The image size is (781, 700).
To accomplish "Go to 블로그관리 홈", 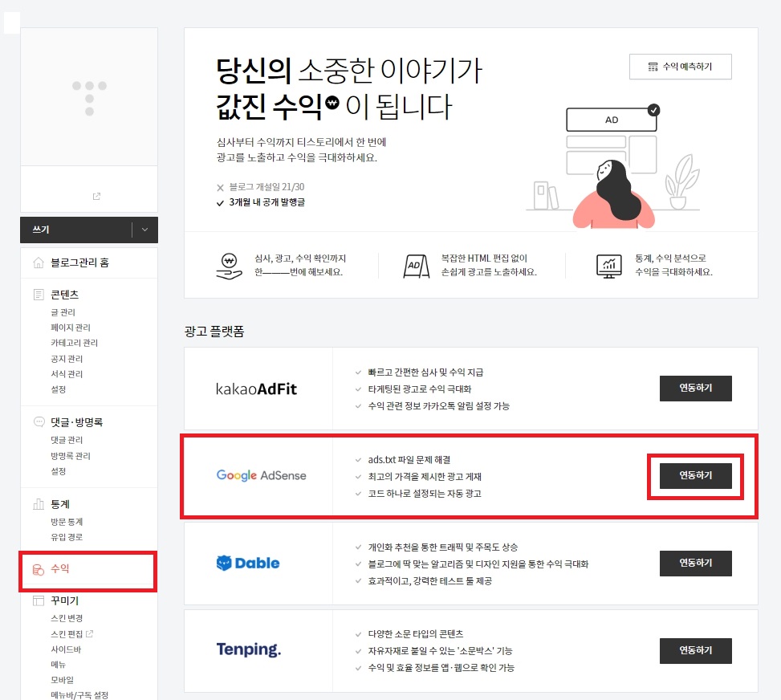I will coord(79,262).
